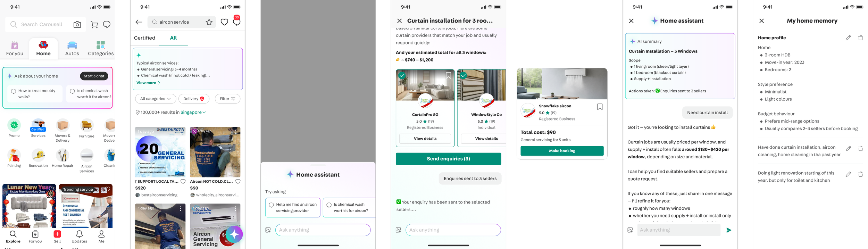Viewport: 868px width, 249px height.
Task: Tap the floating AI sparkle assistant button
Action: coord(234,235)
